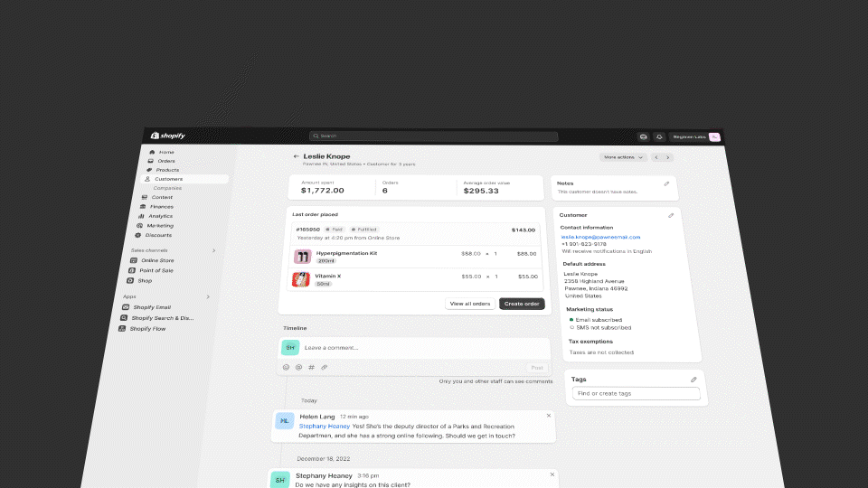Click the Vitamin X product thumbnail
This screenshot has height=488, width=868.
(x=300, y=279)
